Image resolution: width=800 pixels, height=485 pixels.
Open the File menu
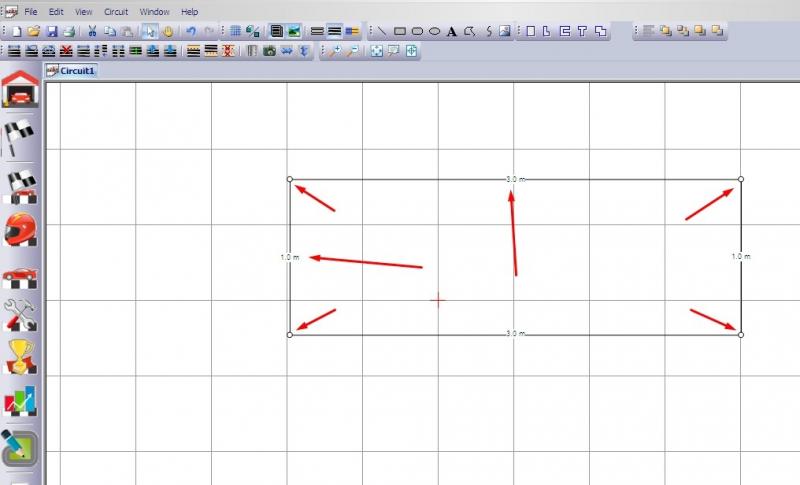tap(31, 11)
